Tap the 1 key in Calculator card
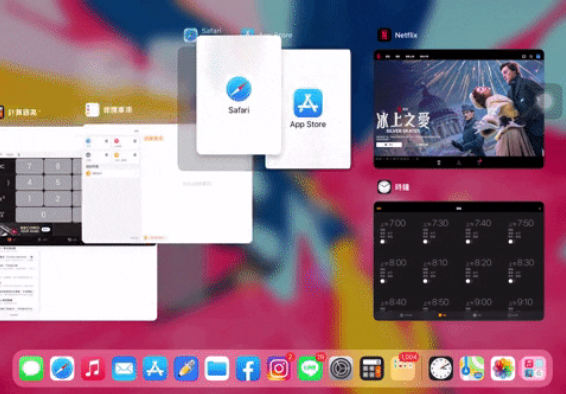This screenshot has height=394, width=566. (x=30, y=199)
